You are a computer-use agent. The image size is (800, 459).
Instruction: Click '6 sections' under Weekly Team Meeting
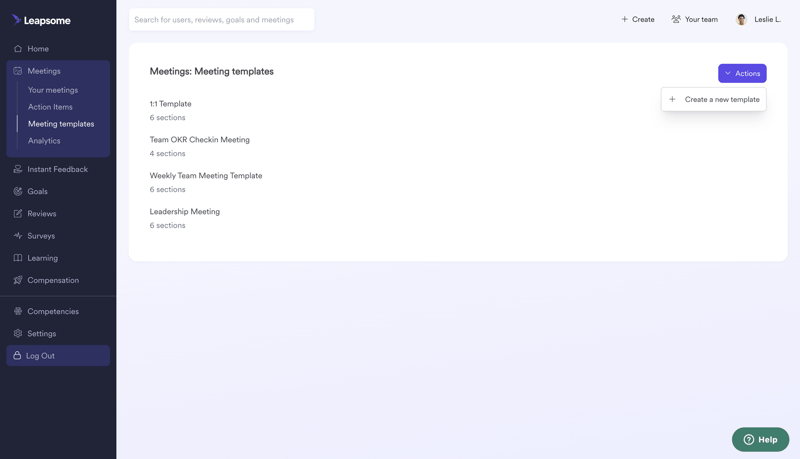click(167, 189)
